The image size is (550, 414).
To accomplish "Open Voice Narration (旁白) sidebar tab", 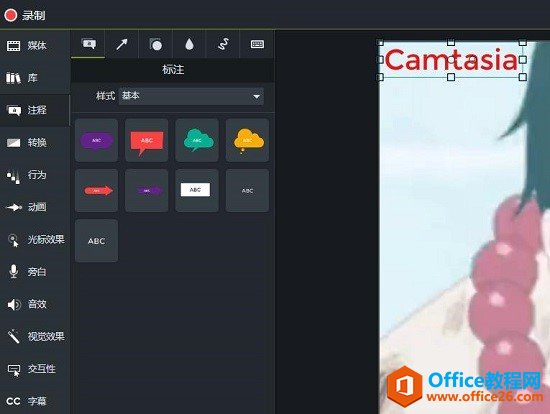I will coord(35,272).
